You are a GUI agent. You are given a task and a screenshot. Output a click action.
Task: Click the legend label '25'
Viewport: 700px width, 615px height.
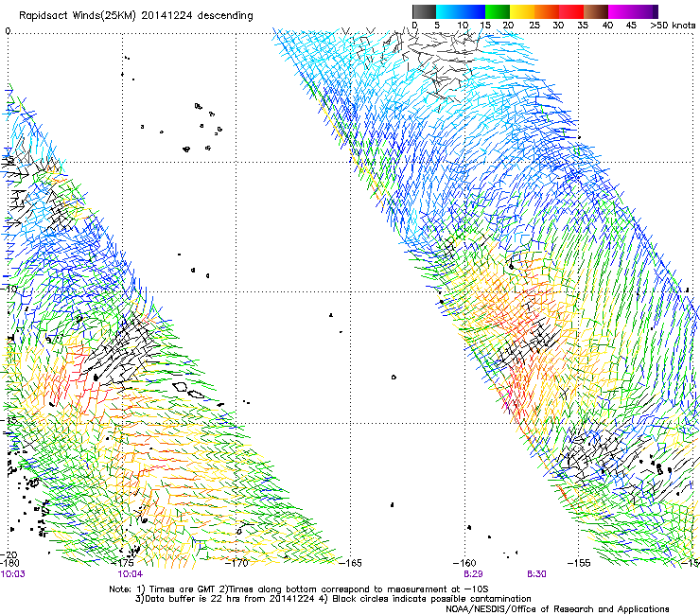(x=534, y=26)
